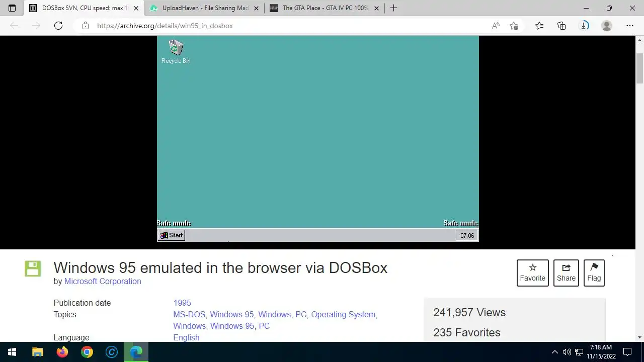Click the Flag button
Image resolution: width=644 pixels, height=362 pixels.
pyautogui.click(x=594, y=273)
